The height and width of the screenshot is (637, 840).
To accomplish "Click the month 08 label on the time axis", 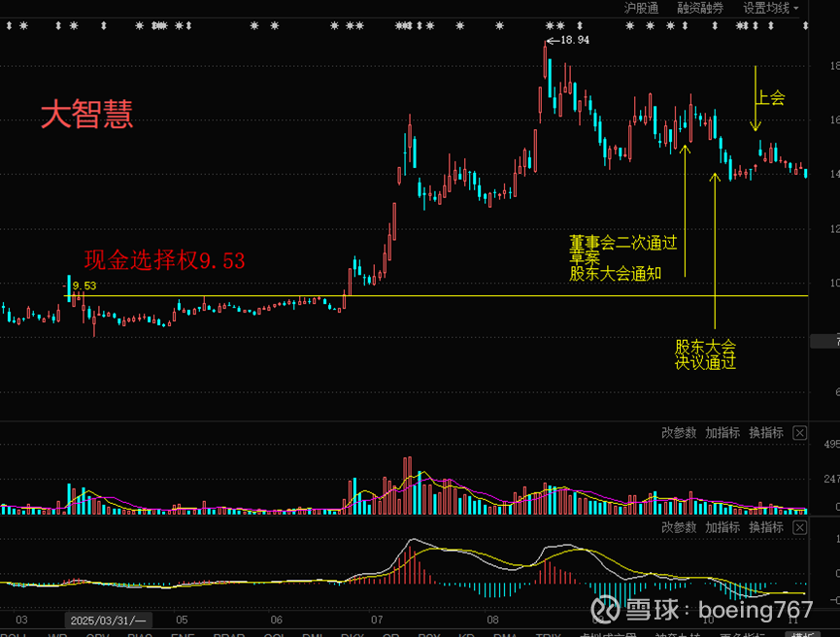I will pyautogui.click(x=493, y=620).
